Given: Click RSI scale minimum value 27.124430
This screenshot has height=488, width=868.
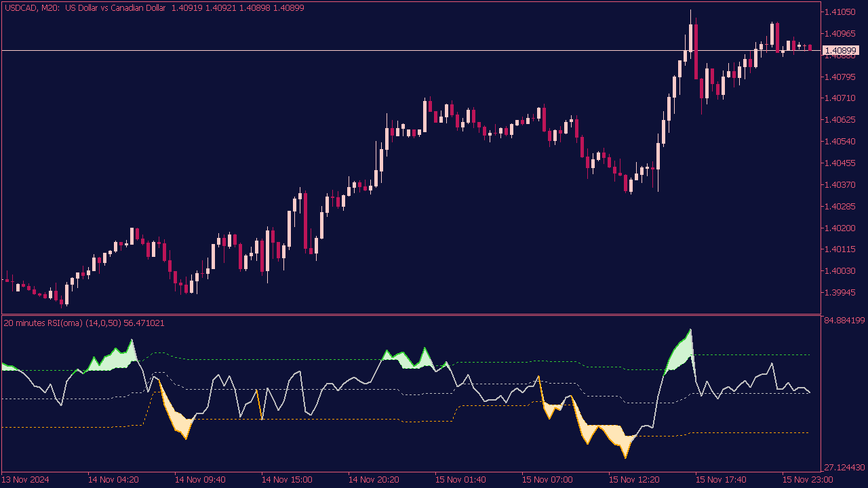Looking at the screenshot, I should [844, 468].
